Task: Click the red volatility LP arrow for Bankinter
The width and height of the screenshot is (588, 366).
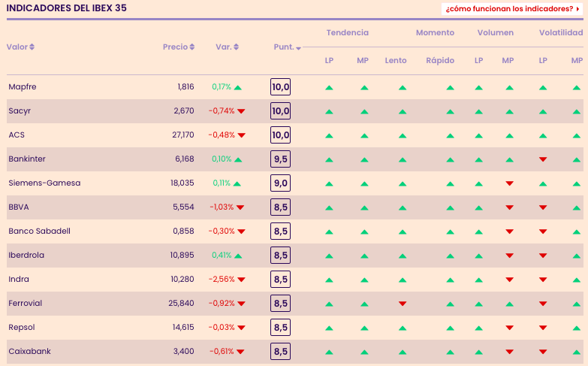Action: pos(543,159)
